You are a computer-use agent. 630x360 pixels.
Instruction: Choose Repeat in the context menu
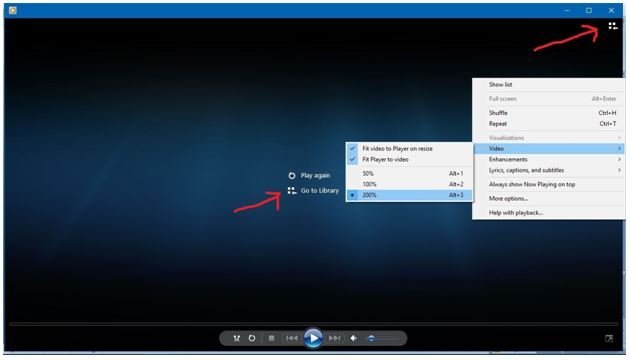pyautogui.click(x=549, y=124)
